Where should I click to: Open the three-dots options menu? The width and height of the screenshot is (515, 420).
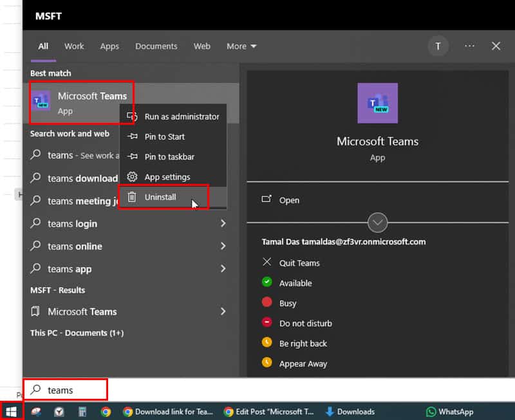[x=469, y=46]
